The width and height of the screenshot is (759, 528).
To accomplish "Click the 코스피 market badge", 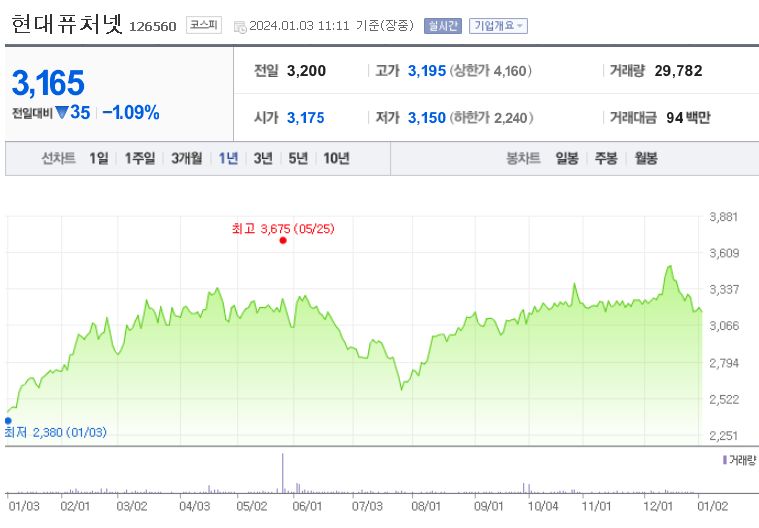I will [x=204, y=25].
